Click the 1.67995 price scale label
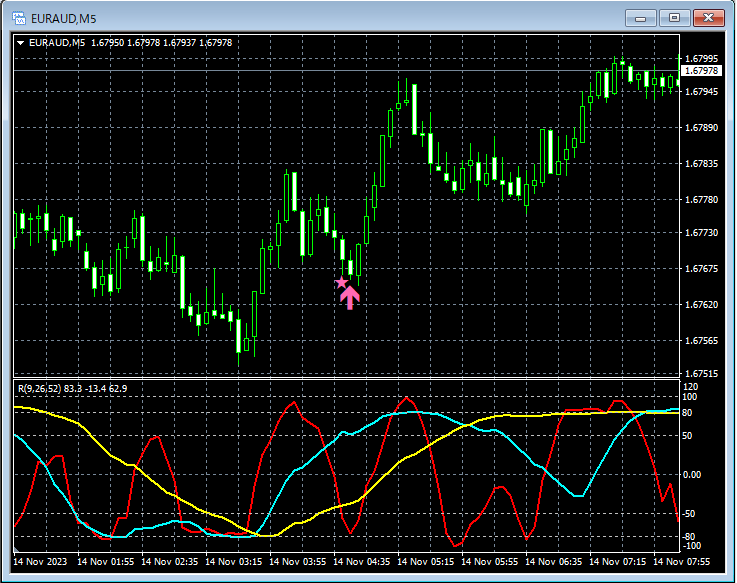The image size is (737, 583). click(x=701, y=58)
